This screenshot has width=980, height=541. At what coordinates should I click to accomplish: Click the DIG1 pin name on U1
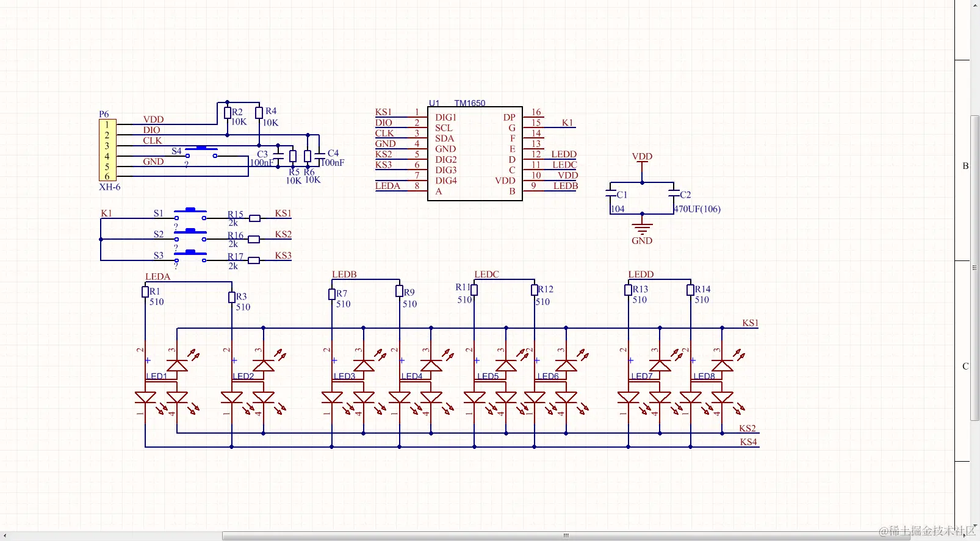445,118
